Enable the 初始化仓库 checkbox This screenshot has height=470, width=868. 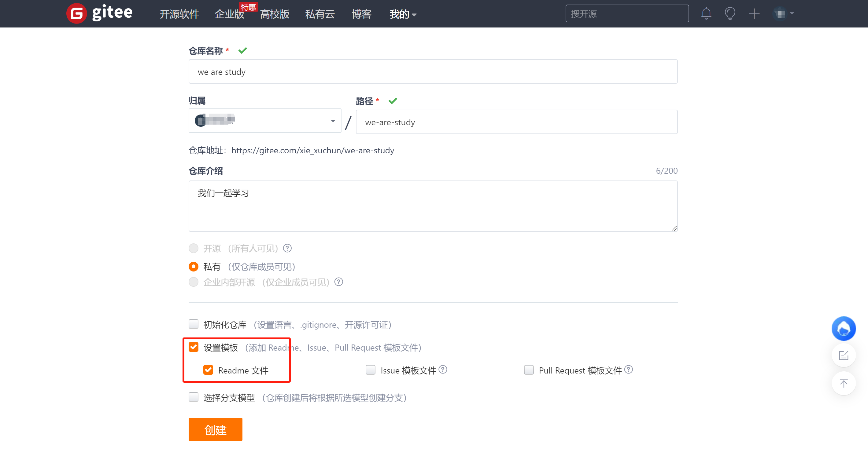194,324
